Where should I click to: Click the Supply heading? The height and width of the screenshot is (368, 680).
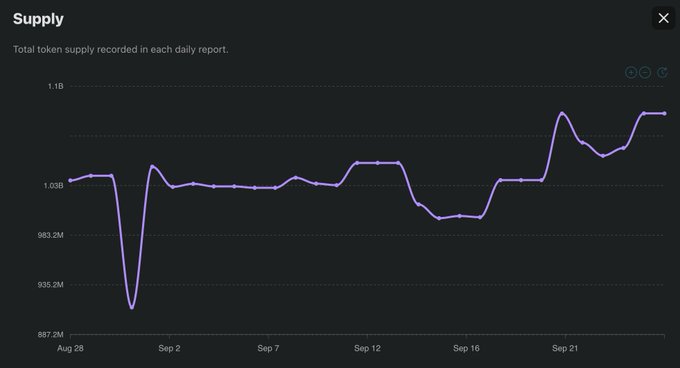pos(38,19)
